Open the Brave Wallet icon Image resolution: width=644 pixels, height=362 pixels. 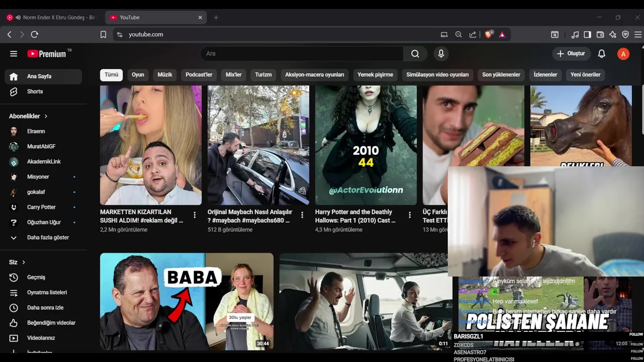click(600, 35)
